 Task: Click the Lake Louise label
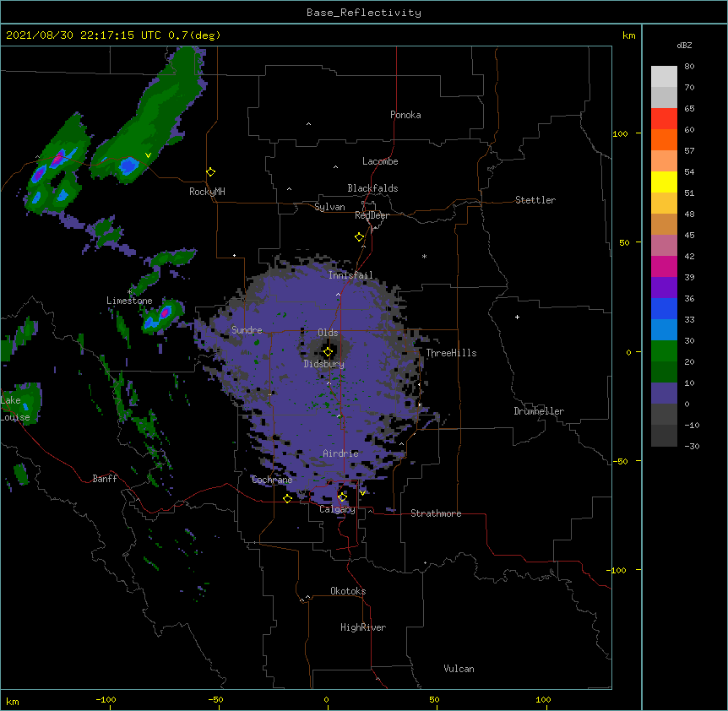pyautogui.click(x=15, y=409)
